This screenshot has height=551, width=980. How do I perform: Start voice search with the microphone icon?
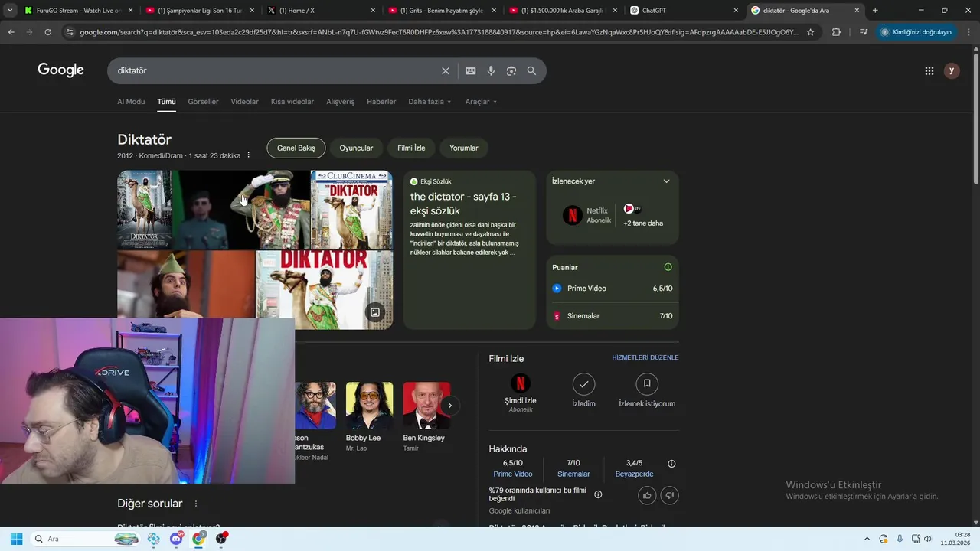(491, 70)
